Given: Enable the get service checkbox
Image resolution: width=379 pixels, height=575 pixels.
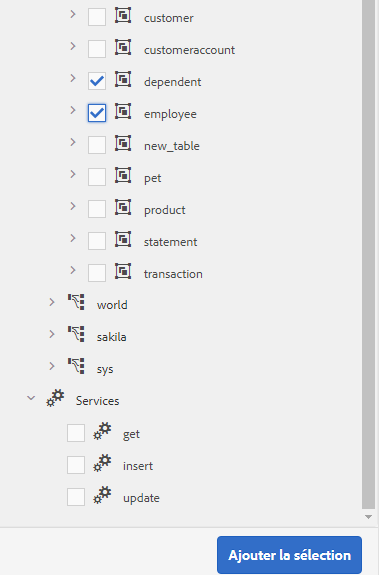Looking at the screenshot, I should pyautogui.click(x=76, y=433).
